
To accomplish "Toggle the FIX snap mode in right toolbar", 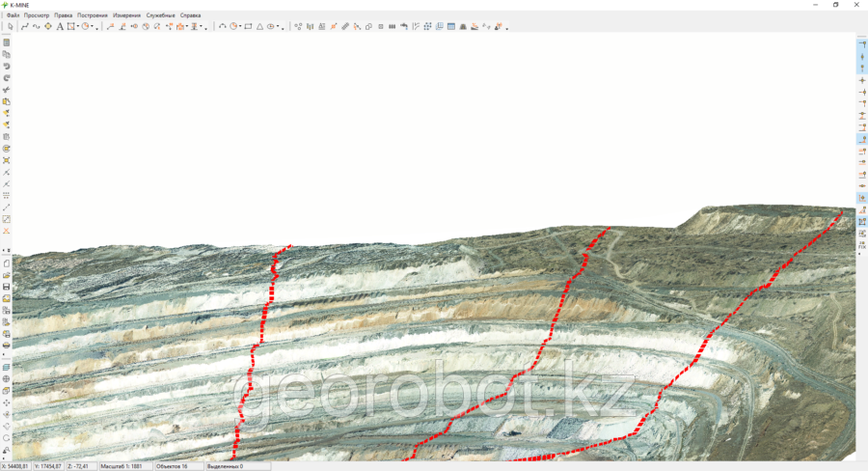I will 861,245.
